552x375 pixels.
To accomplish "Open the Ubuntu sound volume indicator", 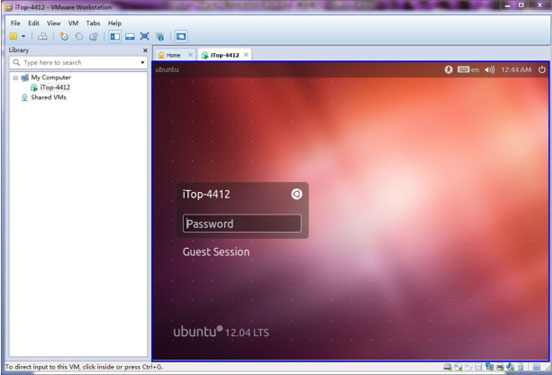I will point(489,70).
